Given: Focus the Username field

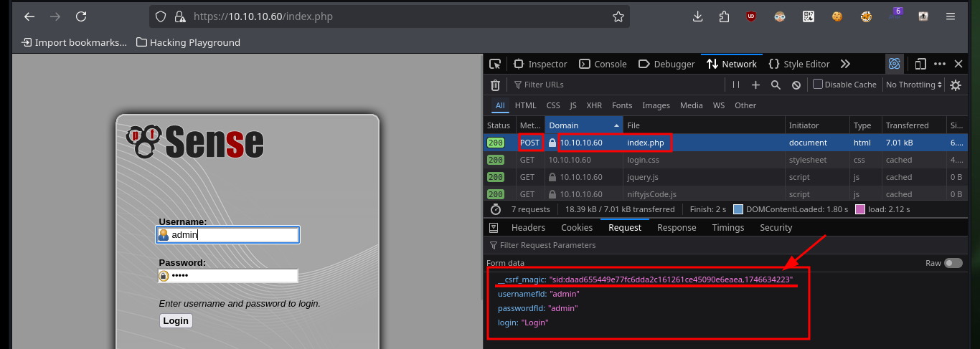Looking at the screenshot, I should [x=229, y=234].
